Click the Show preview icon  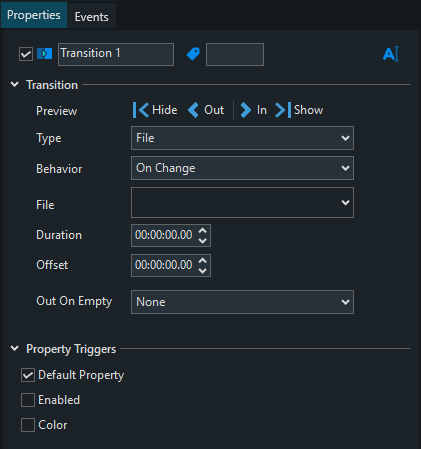tap(283, 110)
